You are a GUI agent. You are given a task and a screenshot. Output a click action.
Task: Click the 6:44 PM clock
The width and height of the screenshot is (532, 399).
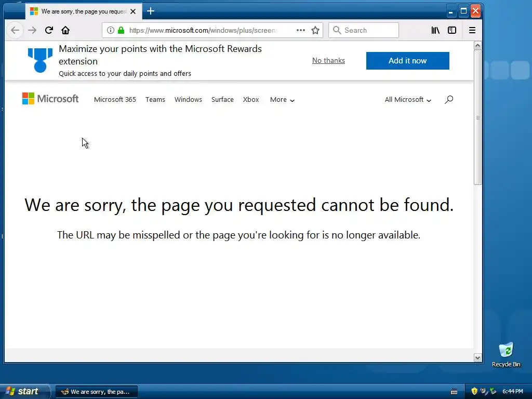pyautogui.click(x=513, y=391)
